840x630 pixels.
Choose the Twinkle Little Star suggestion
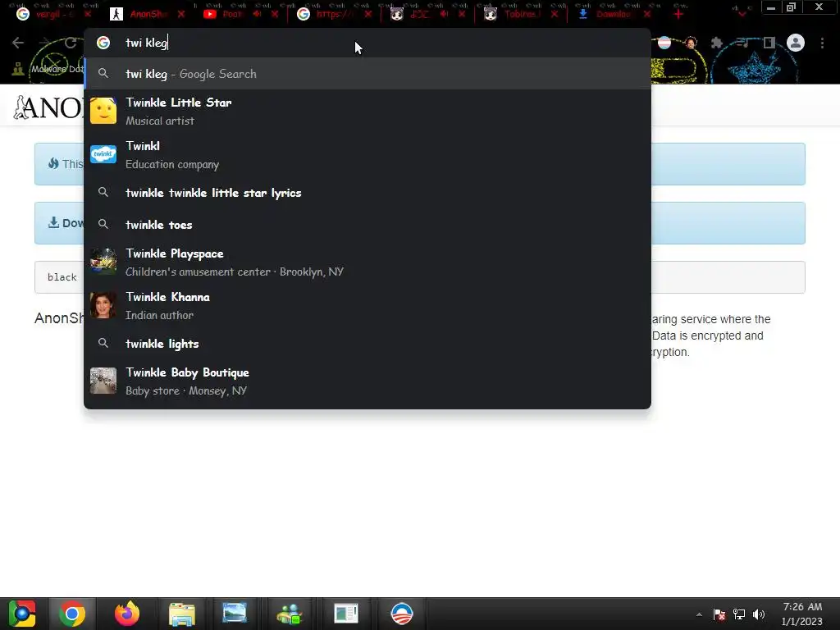point(367,111)
